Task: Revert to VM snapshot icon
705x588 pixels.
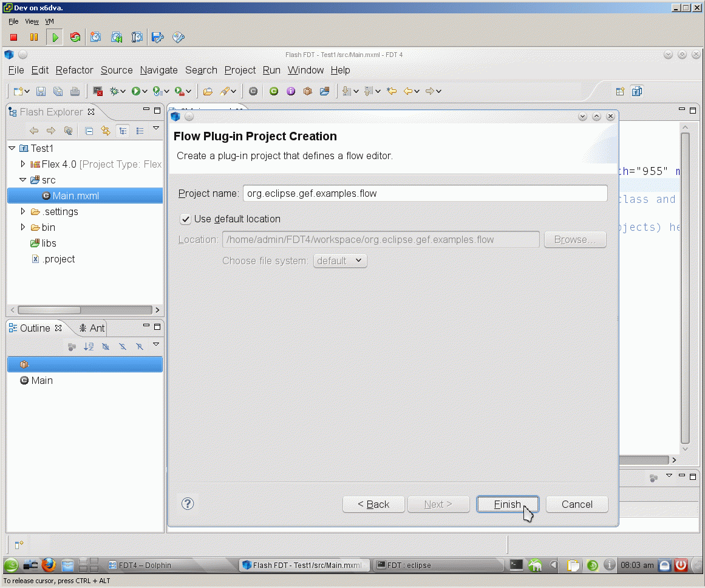Action: tap(117, 37)
